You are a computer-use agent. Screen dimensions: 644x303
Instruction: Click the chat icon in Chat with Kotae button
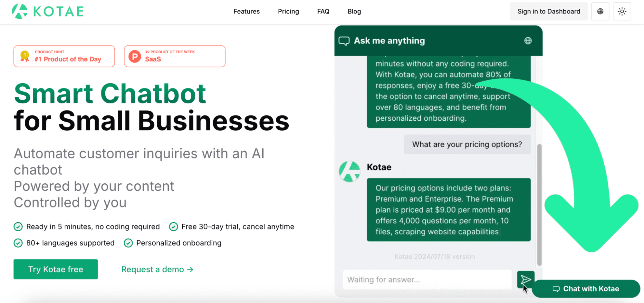556,289
